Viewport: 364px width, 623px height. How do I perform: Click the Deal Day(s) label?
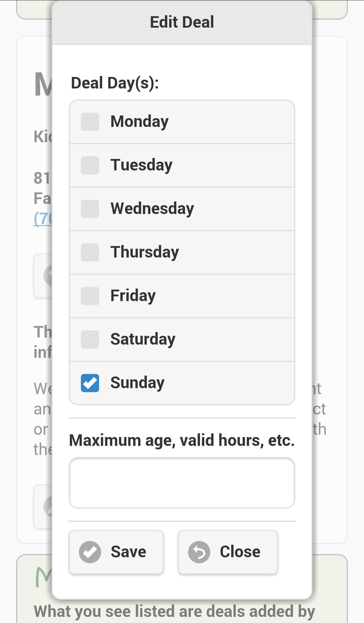point(115,83)
